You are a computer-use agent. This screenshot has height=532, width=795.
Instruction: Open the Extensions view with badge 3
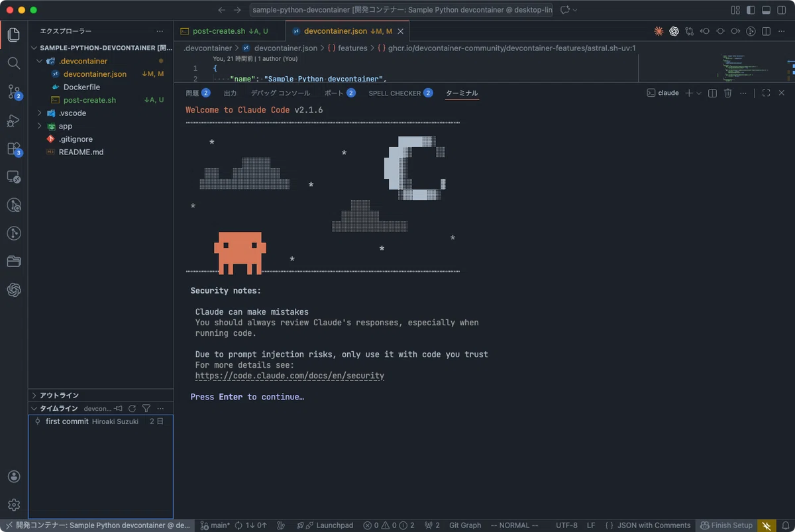point(14,149)
